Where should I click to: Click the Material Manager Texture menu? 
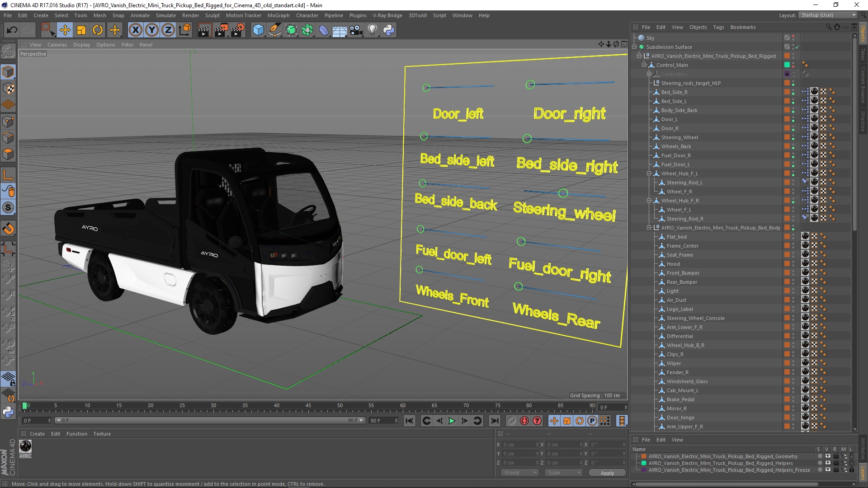coord(102,434)
